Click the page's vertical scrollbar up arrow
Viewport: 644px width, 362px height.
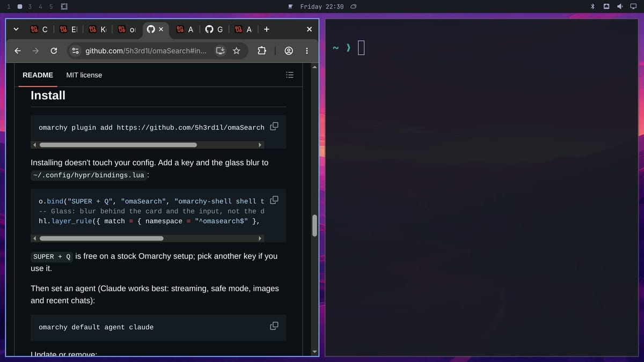tap(315, 67)
